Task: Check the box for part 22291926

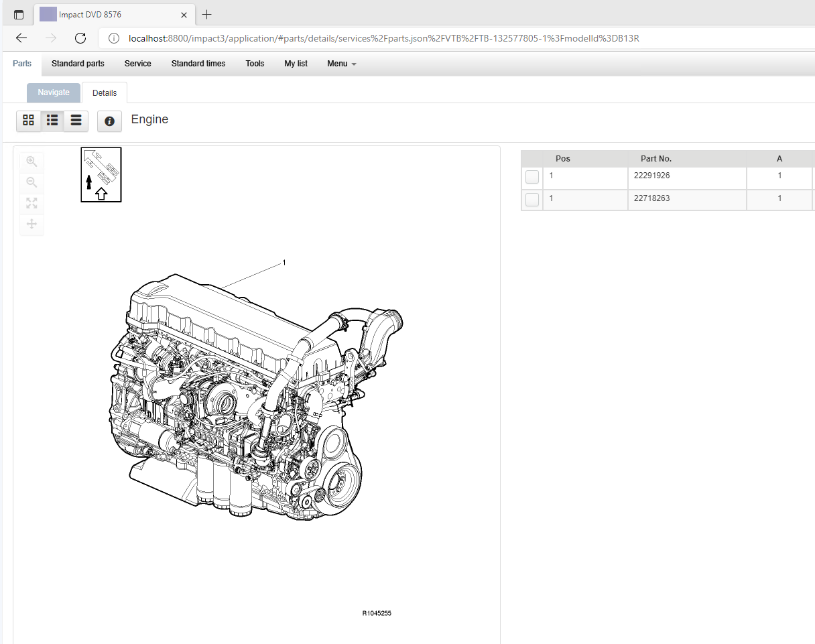Action: click(x=532, y=177)
